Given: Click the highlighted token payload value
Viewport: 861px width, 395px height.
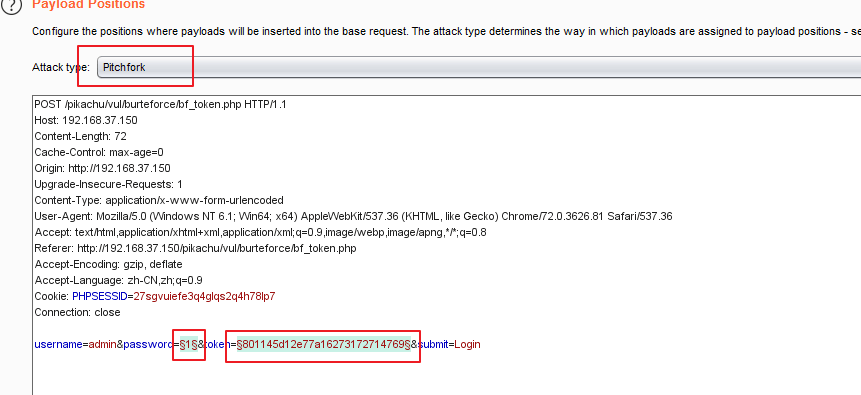Looking at the screenshot, I should click(x=323, y=344).
